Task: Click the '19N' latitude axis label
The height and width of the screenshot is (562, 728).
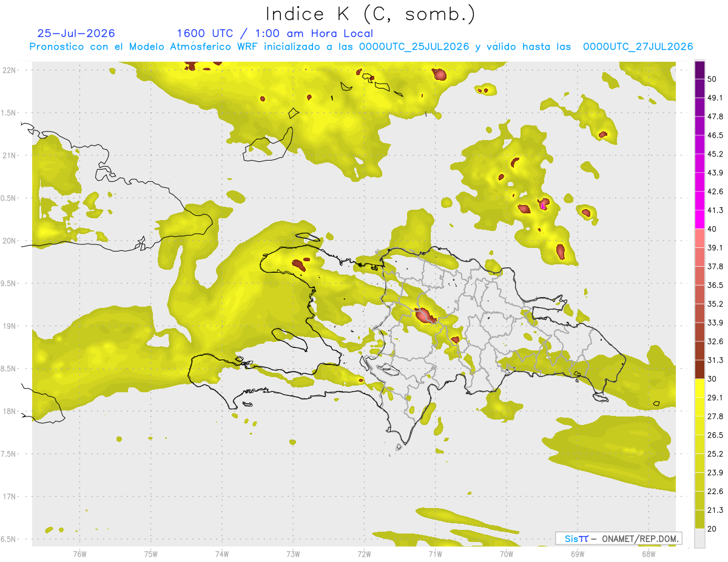Action: pos(9,326)
